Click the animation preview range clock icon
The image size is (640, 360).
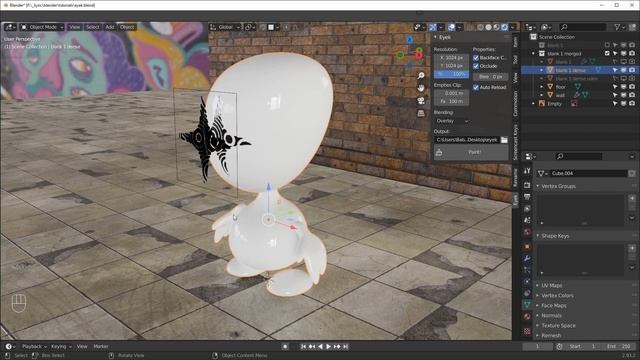[x=559, y=347]
